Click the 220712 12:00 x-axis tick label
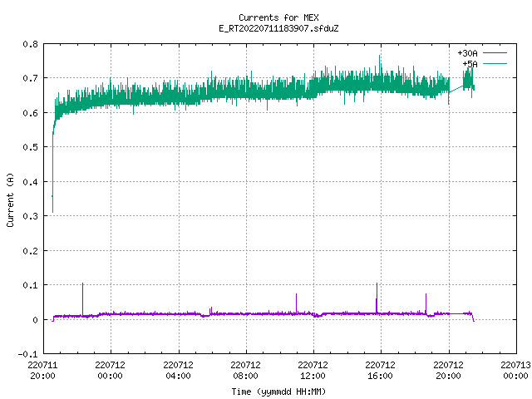Image resolution: width=532 pixels, height=399 pixels. (x=313, y=371)
